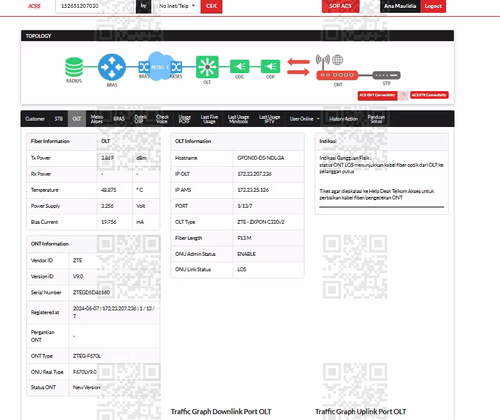Click the ACSIS logo
Viewport: 500px width, 420px height.
pyautogui.click(x=34, y=6)
